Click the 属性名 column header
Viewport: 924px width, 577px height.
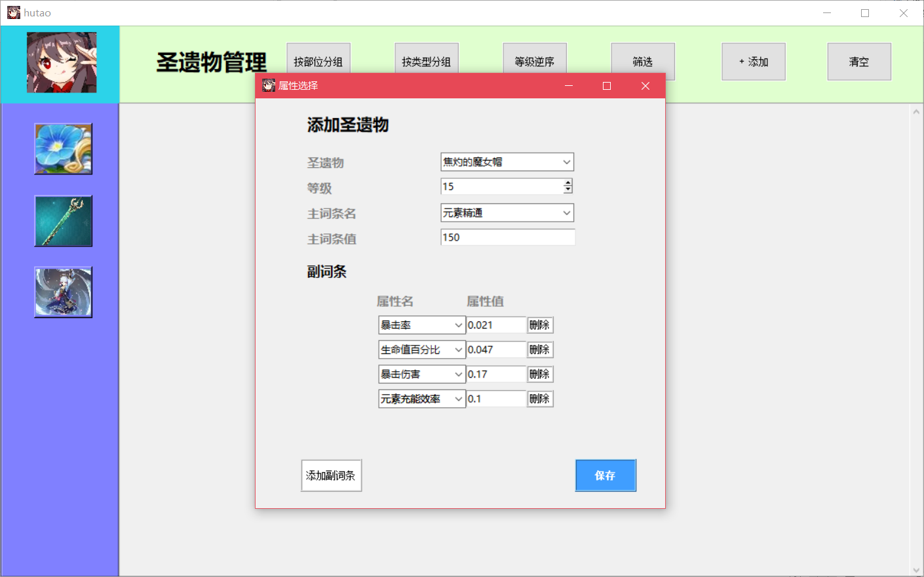click(395, 301)
